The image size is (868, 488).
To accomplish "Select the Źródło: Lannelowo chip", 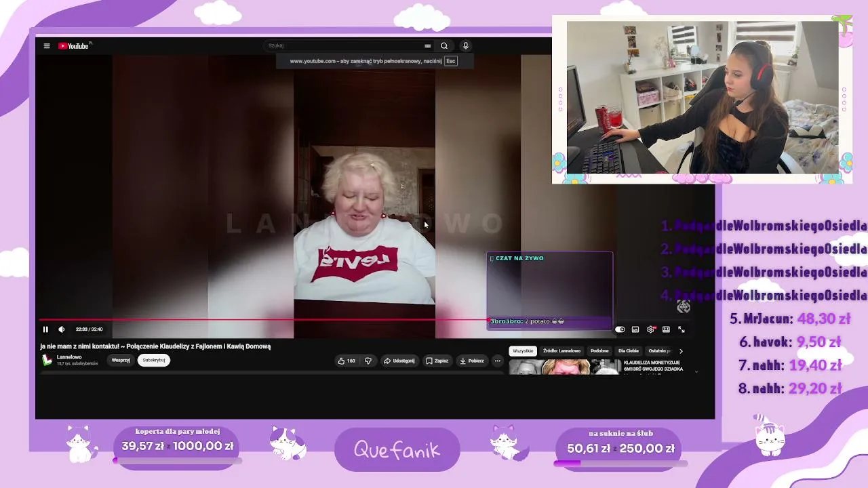I will pyautogui.click(x=561, y=351).
